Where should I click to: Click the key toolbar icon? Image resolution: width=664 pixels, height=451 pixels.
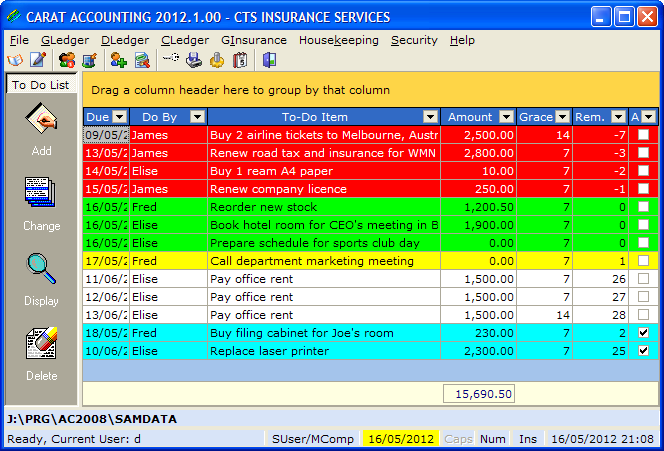[x=171, y=58]
